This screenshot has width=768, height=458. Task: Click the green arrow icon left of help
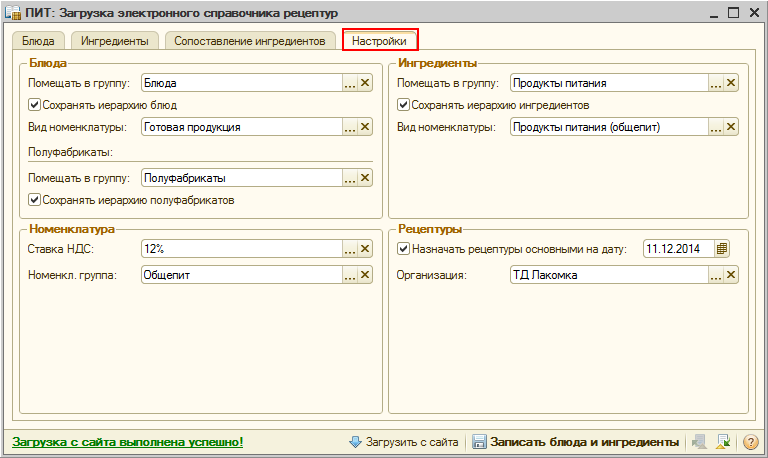click(723, 441)
